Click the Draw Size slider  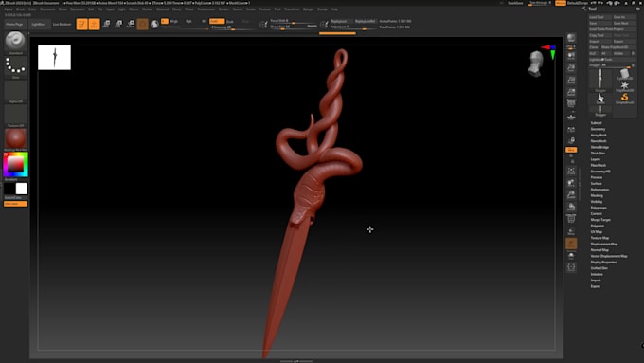(294, 27)
